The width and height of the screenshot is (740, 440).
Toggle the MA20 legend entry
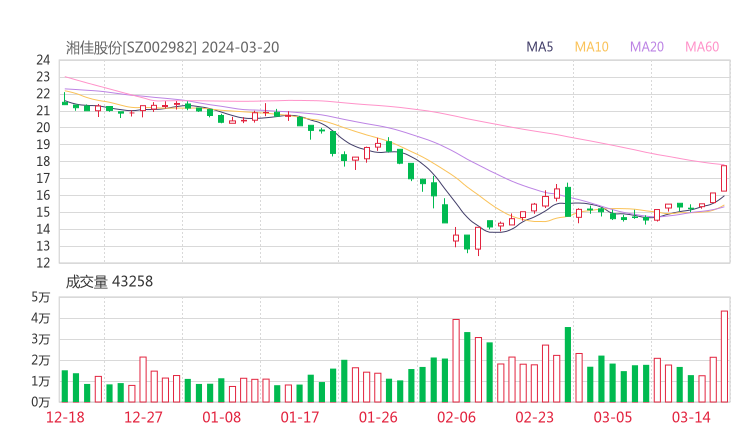click(647, 47)
